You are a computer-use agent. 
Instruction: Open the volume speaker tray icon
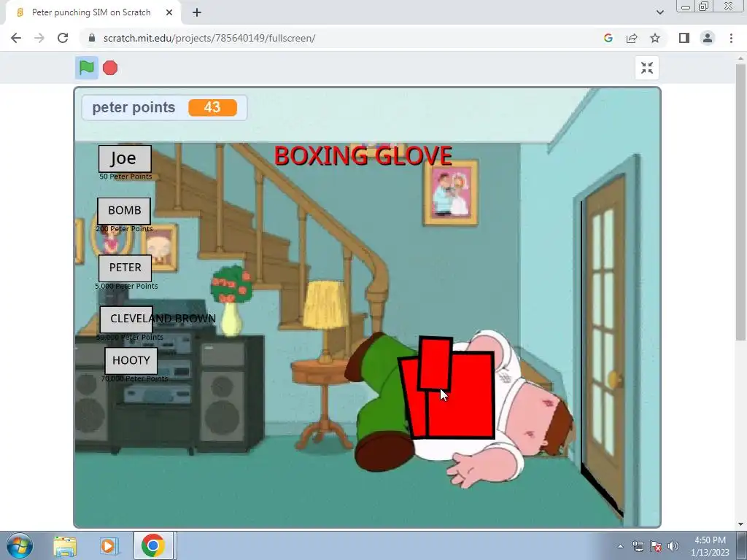(x=673, y=546)
